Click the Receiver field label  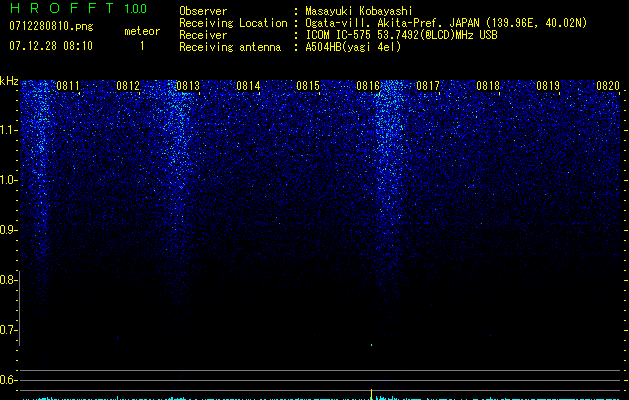[x=203, y=35]
